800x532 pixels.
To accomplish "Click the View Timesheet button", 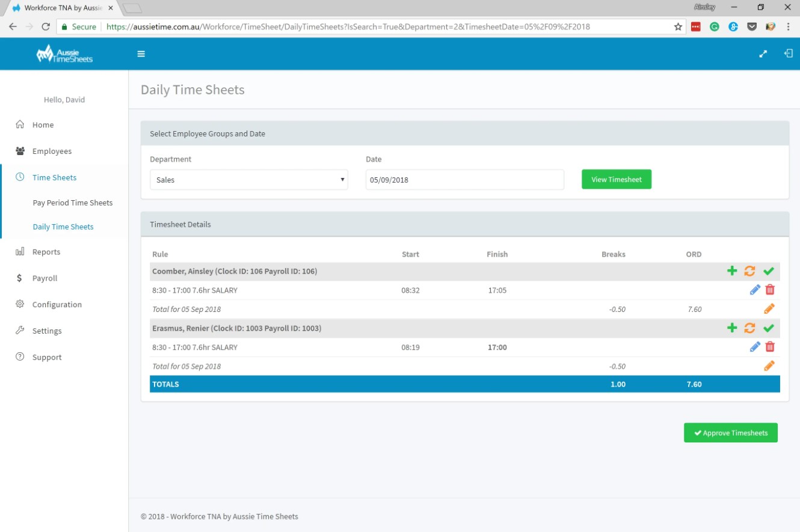I will (x=616, y=179).
